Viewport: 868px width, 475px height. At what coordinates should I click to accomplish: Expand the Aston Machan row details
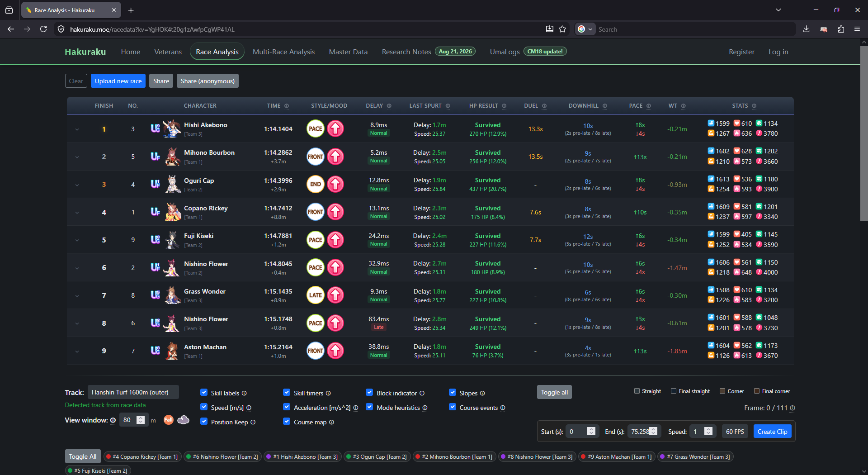77,351
